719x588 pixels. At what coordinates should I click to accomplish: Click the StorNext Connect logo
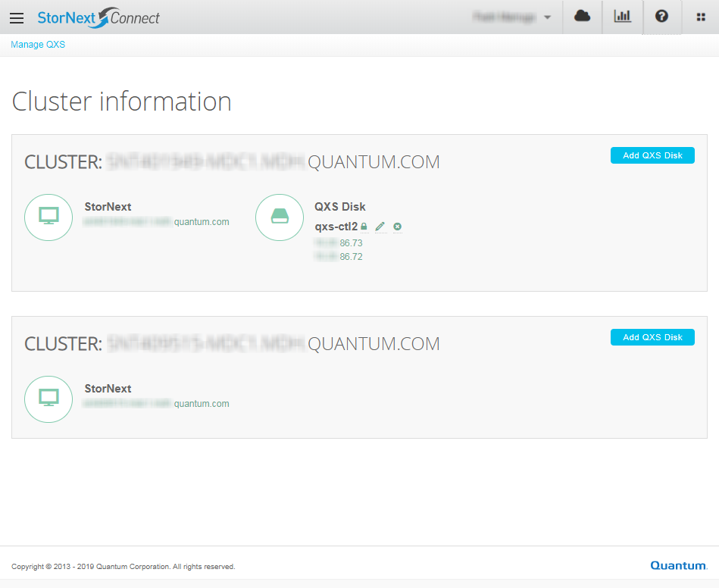pyautogui.click(x=98, y=18)
